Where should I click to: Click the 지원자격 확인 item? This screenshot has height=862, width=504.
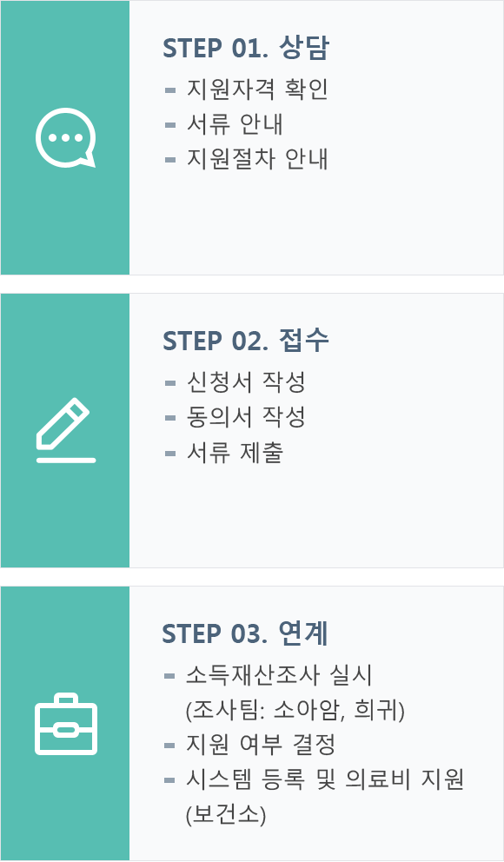point(257,89)
